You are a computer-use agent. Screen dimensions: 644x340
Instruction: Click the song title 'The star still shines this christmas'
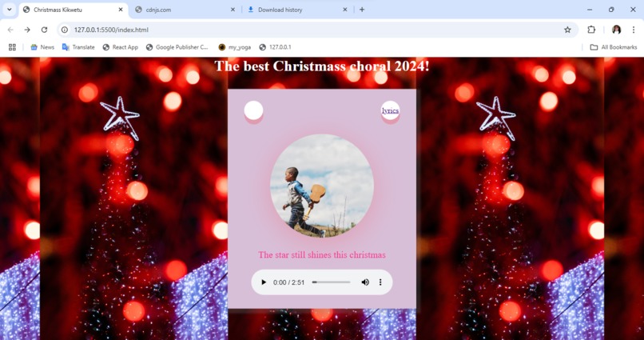coord(322,255)
